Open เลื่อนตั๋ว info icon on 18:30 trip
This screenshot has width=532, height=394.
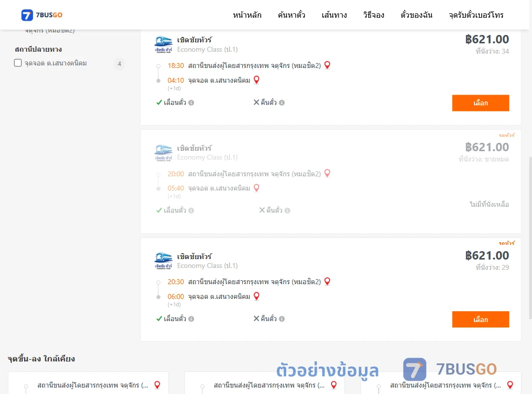191,102
